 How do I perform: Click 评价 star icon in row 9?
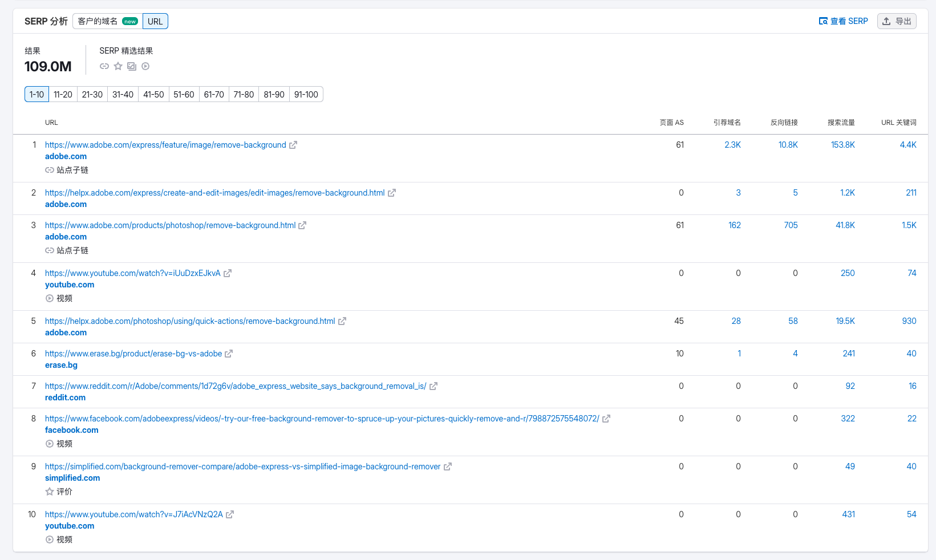pyautogui.click(x=50, y=492)
